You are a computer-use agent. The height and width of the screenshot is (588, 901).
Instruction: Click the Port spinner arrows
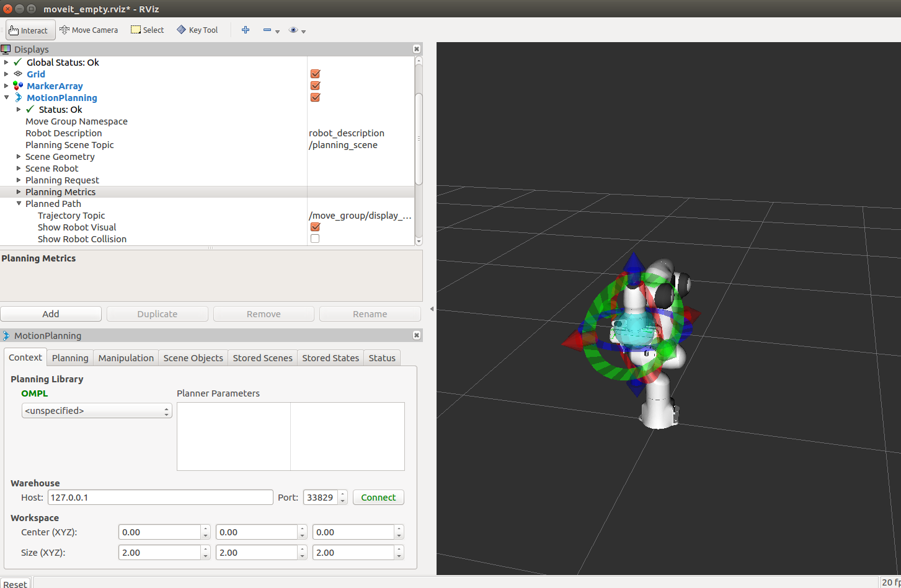[x=343, y=498]
